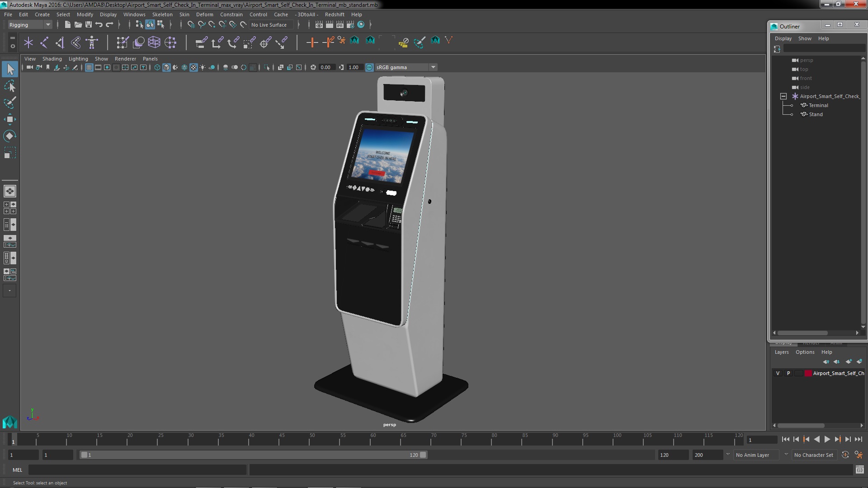Create a new empty display layer
868x488 pixels.
coord(849,361)
